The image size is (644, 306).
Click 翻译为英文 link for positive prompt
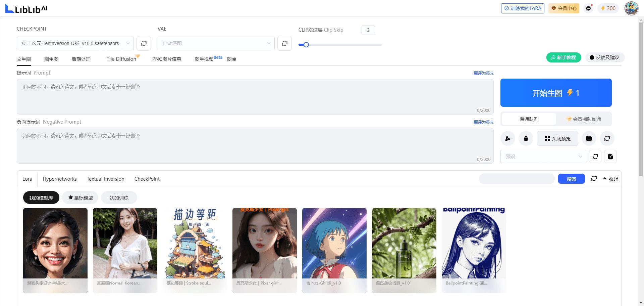[484, 73]
